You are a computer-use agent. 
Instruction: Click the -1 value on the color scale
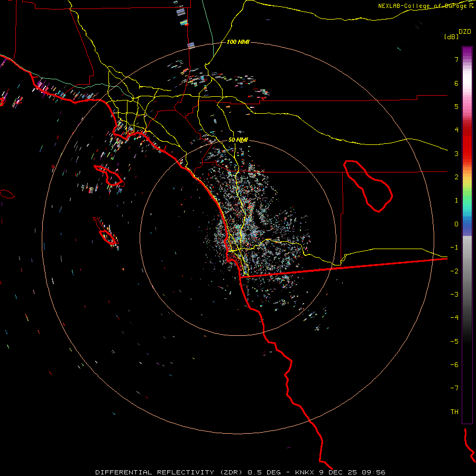pos(454,248)
